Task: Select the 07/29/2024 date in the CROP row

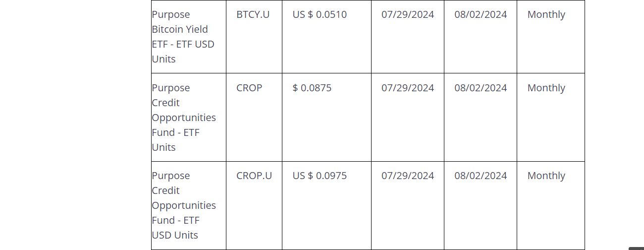Action: click(407, 88)
